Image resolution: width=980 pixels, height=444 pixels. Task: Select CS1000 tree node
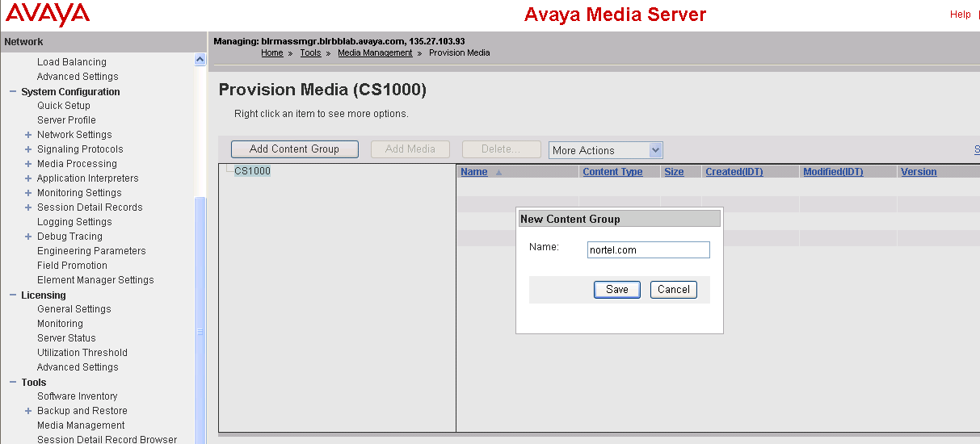(252, 171)
